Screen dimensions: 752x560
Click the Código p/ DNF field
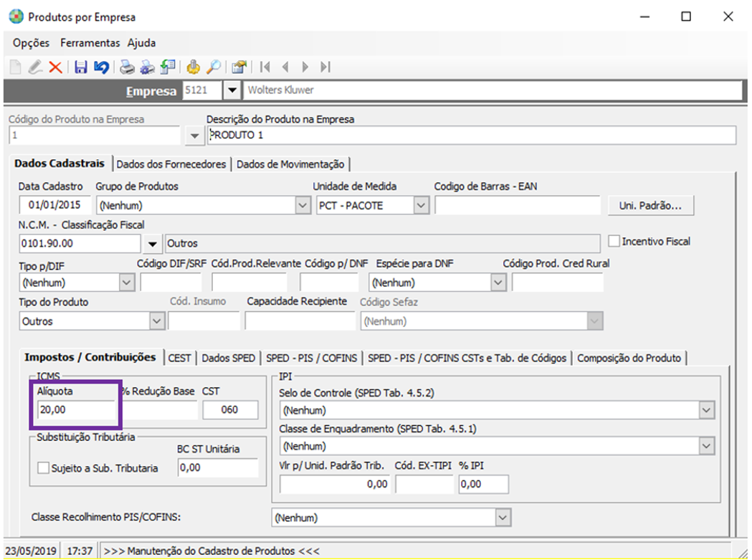tap(329, 283)
